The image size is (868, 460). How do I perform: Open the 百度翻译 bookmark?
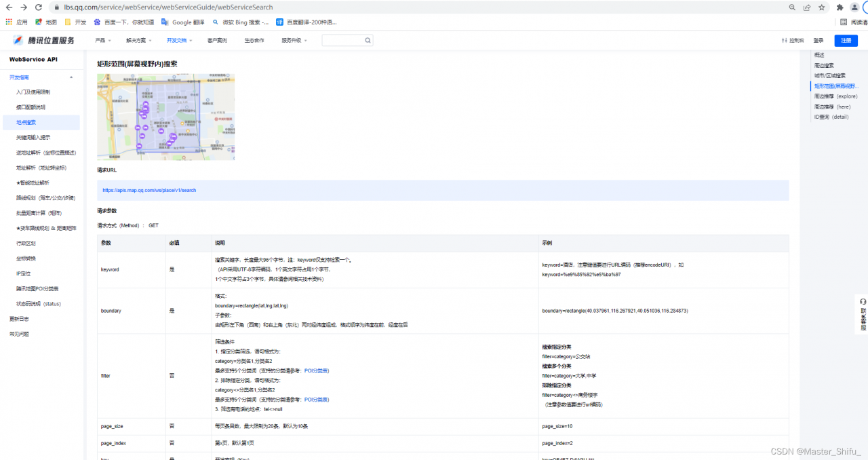point(306,22)
